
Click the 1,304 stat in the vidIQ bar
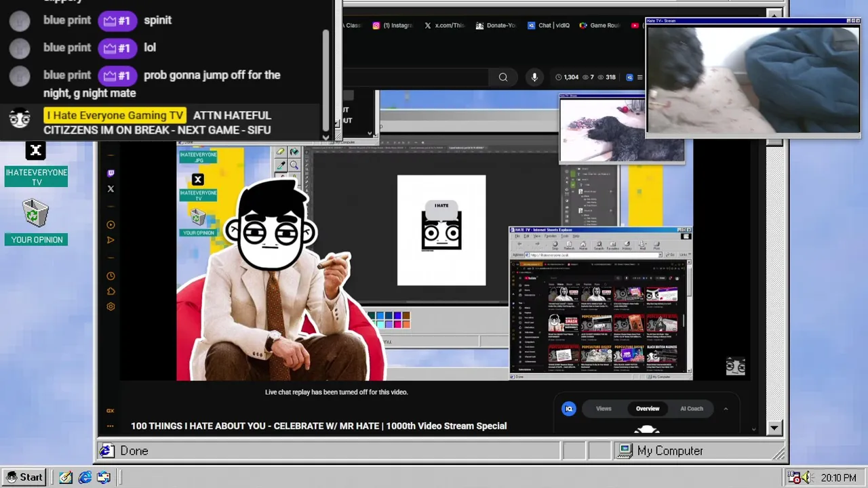pyautogui.click(x=567, y=77)
